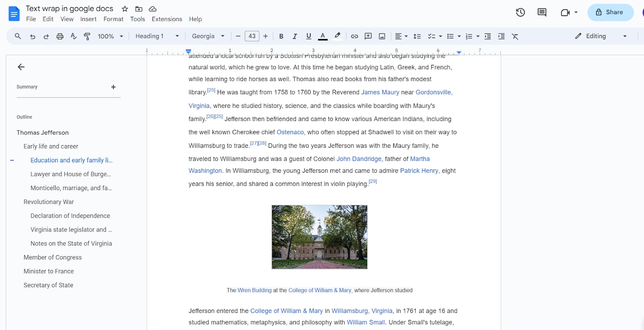Screen dimensions: 644x330
Task: Insert an image from toolbar
Action: (382, 36)
